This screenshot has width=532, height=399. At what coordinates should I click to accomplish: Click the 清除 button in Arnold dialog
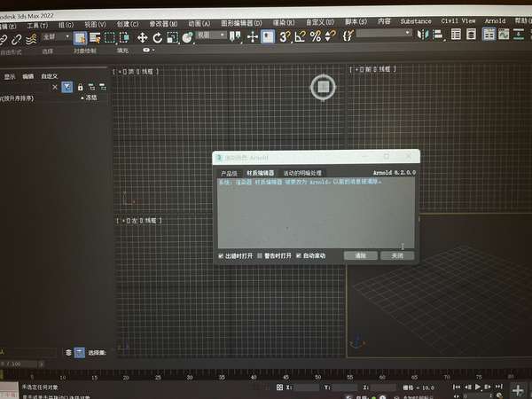click(360, 255)
